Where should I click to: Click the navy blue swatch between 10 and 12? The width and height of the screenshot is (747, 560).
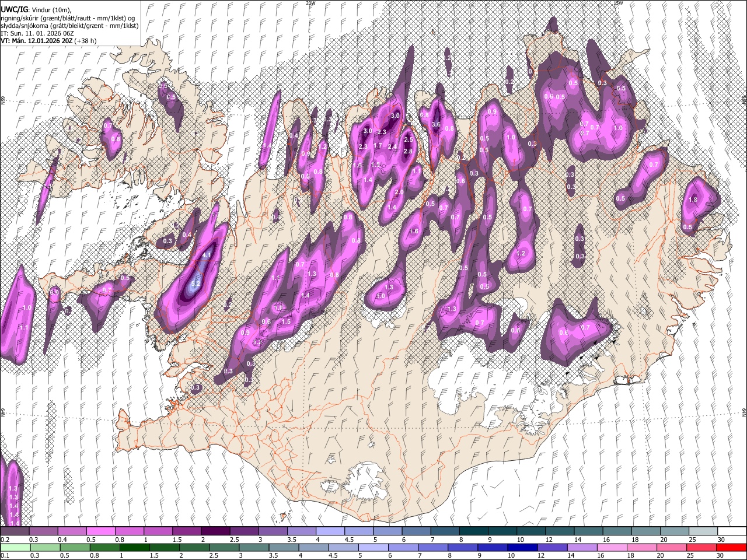522,547
